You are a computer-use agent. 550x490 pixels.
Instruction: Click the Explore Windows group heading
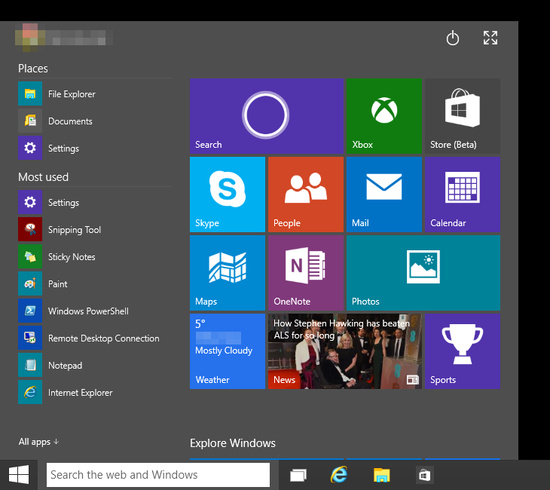[233, 443]
